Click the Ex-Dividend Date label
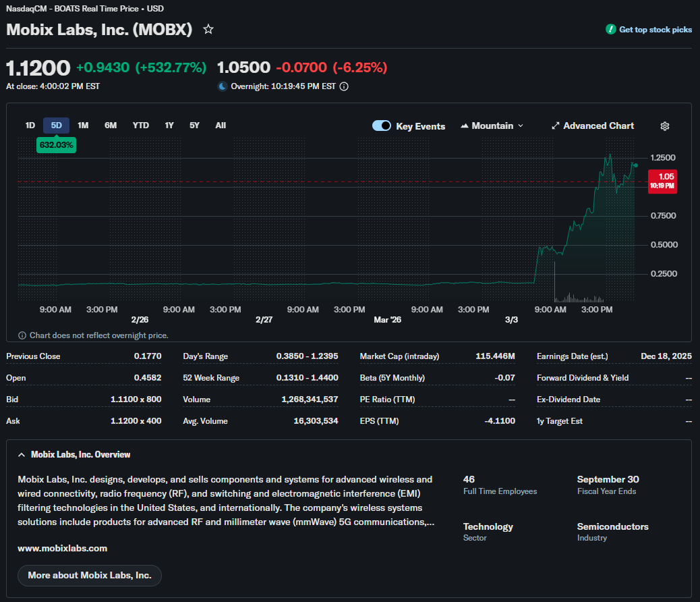This screenshot has height=602, width=700. [568, 399]
